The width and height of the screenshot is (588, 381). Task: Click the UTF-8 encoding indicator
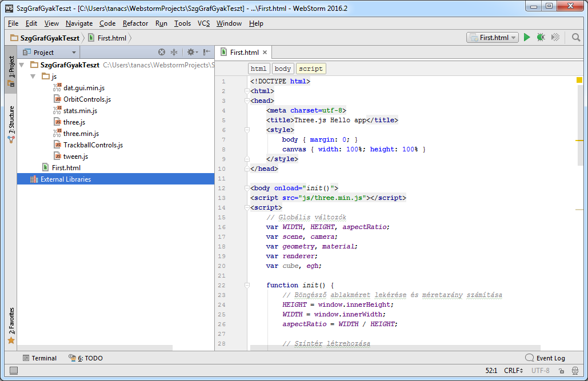click(541, 371)
